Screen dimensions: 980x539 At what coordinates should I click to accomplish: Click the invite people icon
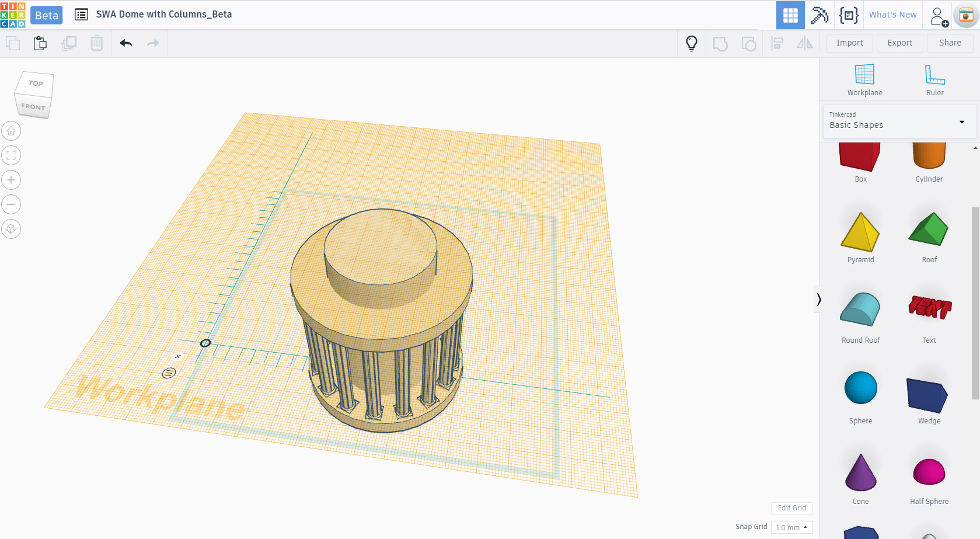[x=939, y=16]
